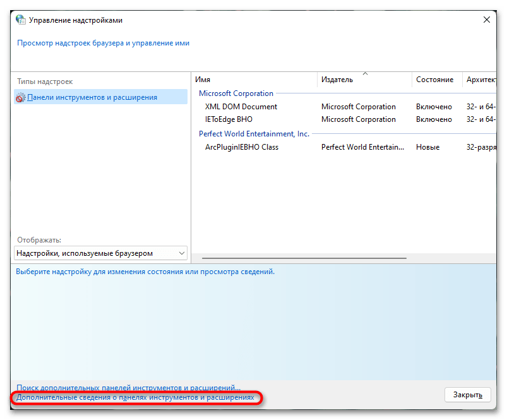507x420 pixels.
Task: Click the horizontal scrollbar of the add-on list
Action: [x=304, y=258]
